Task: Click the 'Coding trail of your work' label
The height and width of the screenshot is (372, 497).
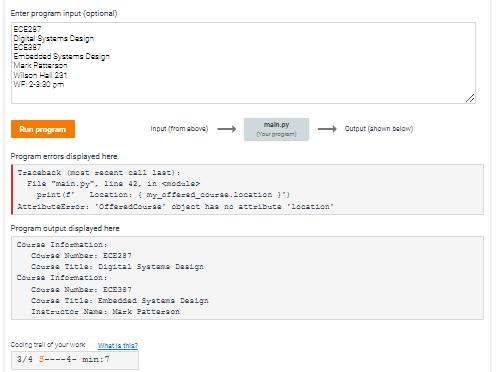Action: click(48, 345)
